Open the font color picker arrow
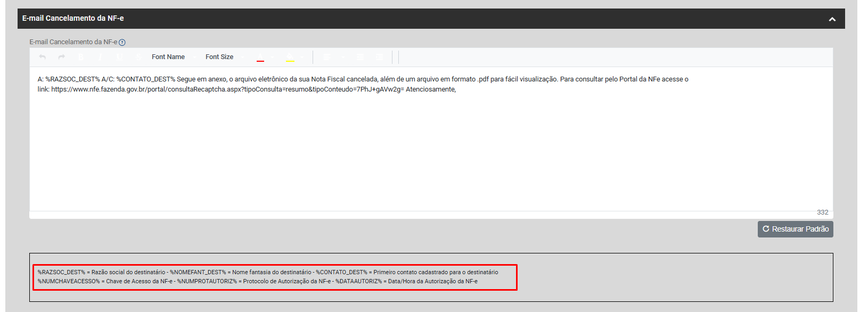 [x=272, y=57]
